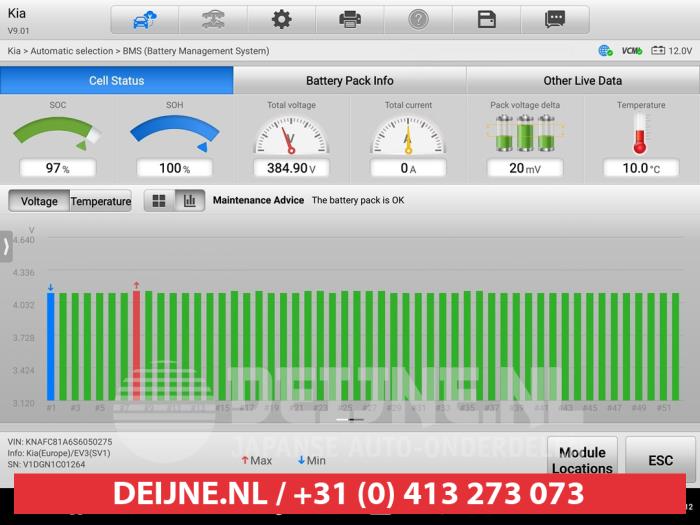
Task: Open the help question mark icon
Action: click(418, 20)
